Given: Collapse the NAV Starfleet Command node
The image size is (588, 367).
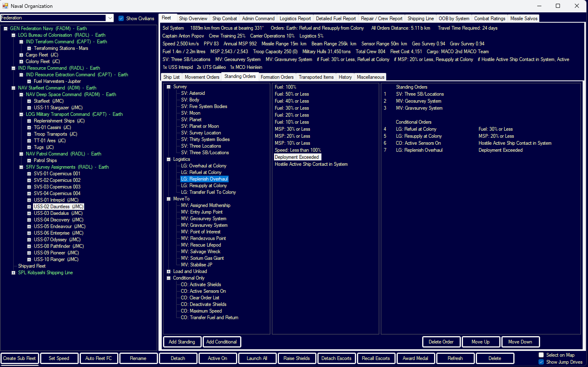Looking at the screenshot, I should coord(14,88).
